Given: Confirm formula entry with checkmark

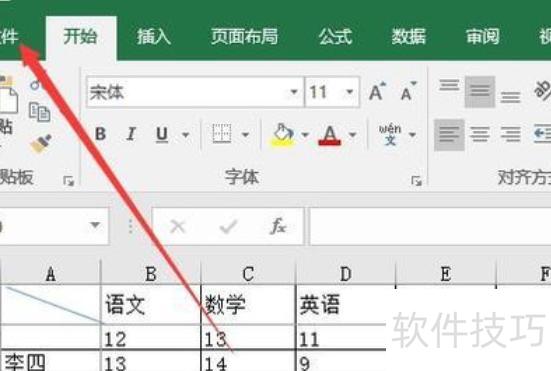Looking at the screenshot, I should click(x=229, y=226).
